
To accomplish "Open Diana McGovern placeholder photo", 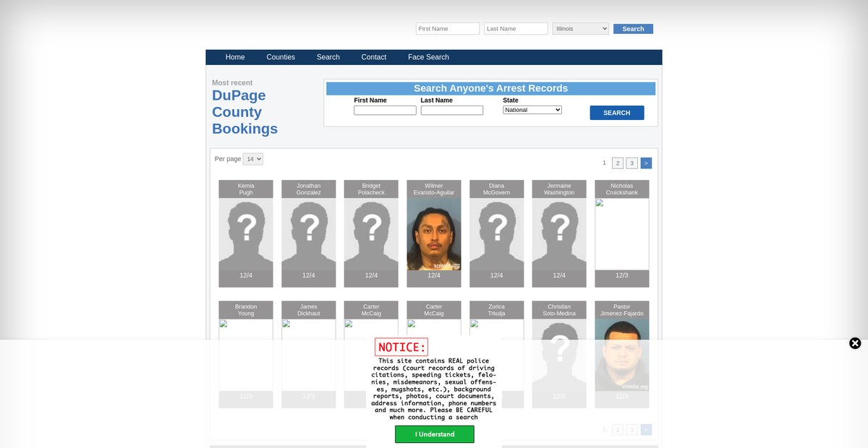I will 497,234.
